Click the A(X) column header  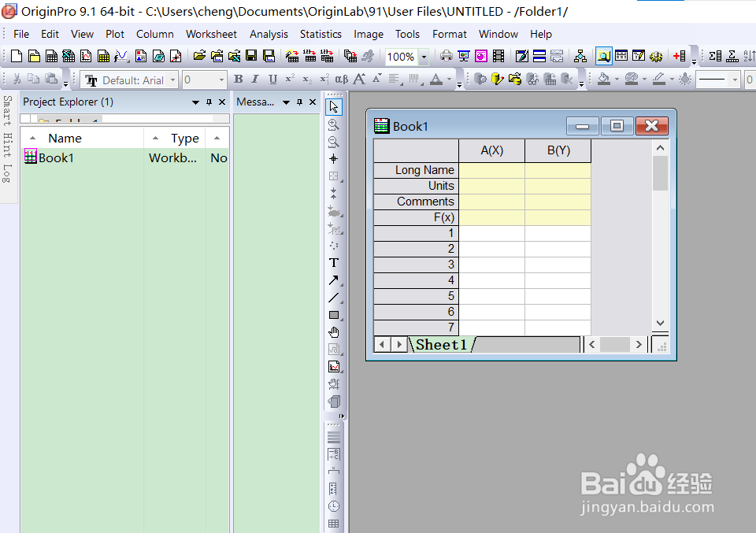click(x=491, y=150)
